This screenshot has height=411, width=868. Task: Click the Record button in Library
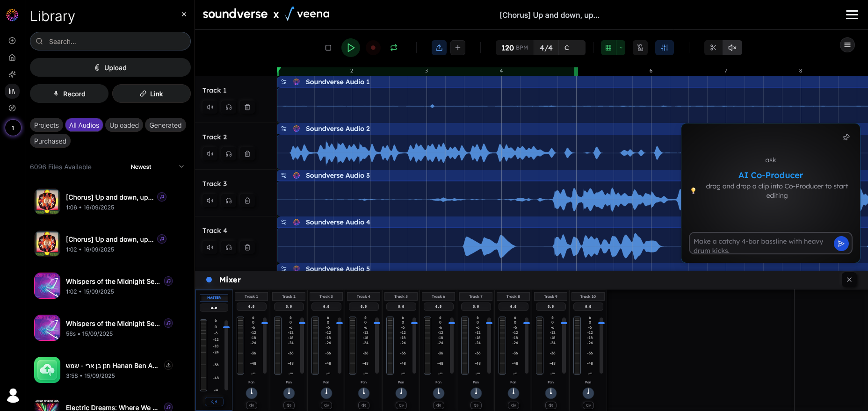(x=69, y=94)
